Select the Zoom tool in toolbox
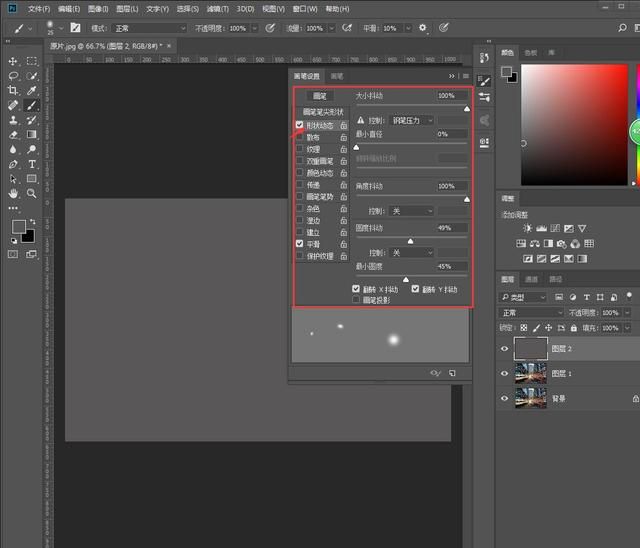The image size is (640, 548). pyautogui.click(x=31, y=193)
